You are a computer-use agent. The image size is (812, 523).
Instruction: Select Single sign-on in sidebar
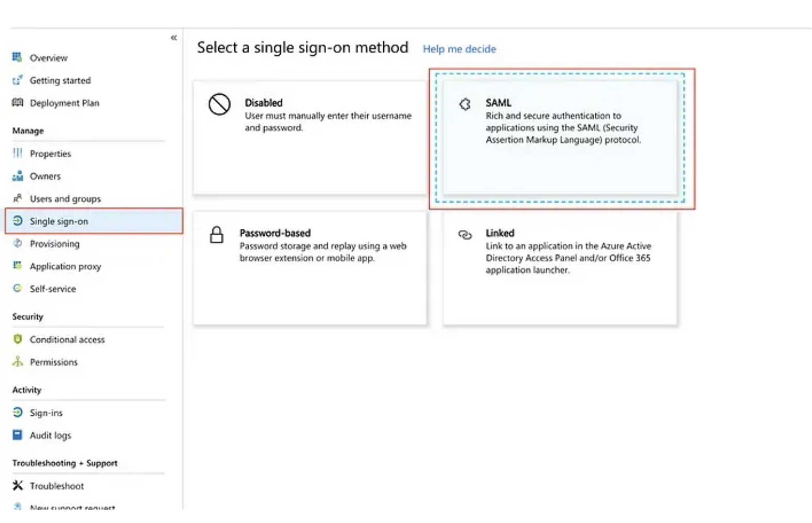59,221
